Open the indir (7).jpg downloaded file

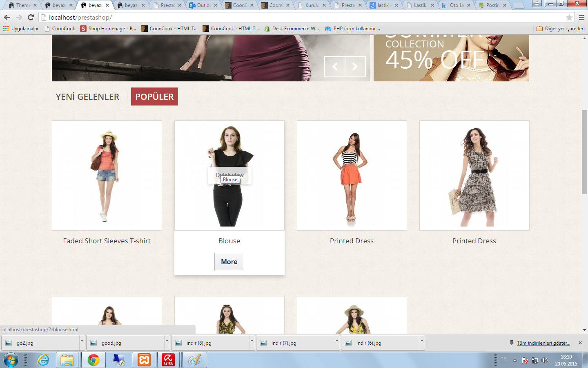(296, 343)
